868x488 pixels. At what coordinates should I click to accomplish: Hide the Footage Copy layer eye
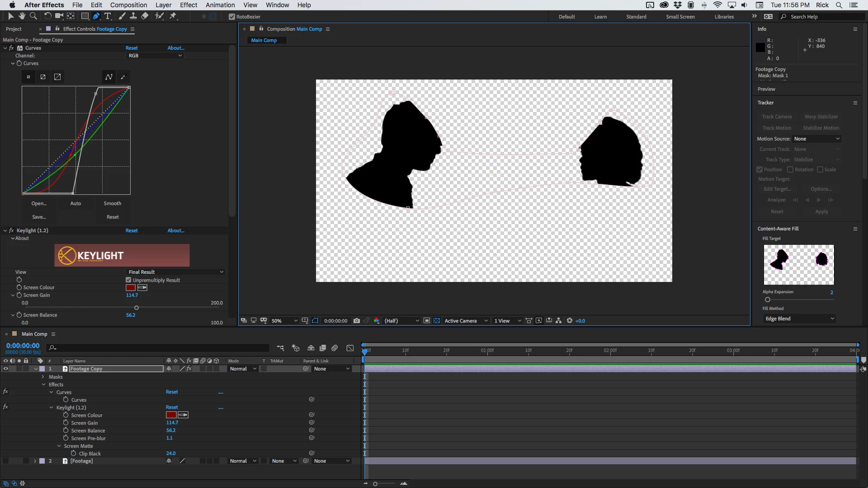pos(6,369)
